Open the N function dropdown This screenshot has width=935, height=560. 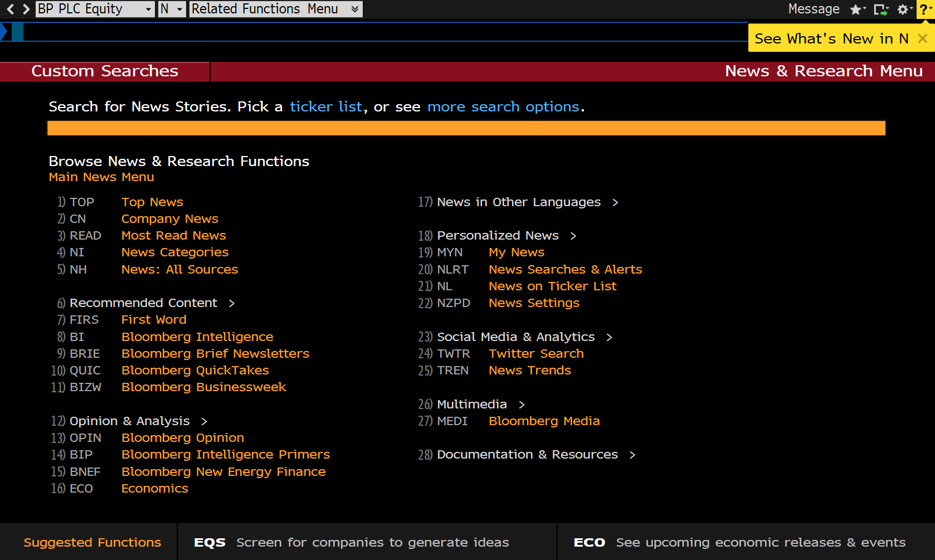(x=179, y=9)
